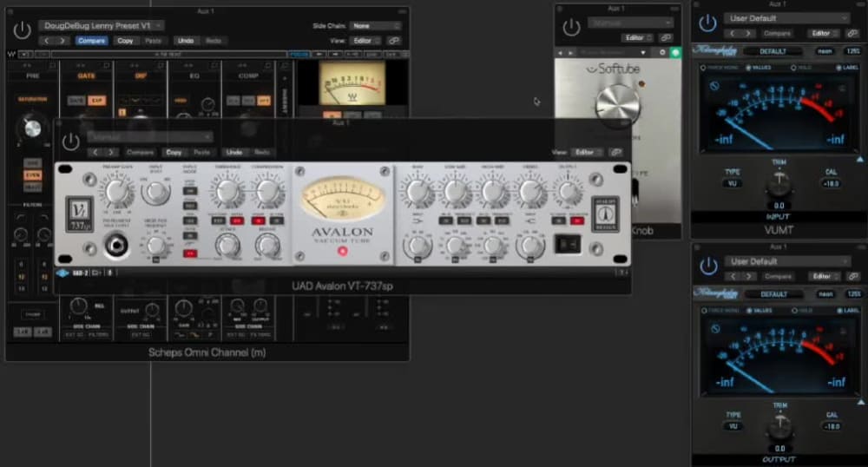The width and height of the screenshot is (868, 467).
Task: Go to previous preset in Scheps Omni Channel
Action: coord(47,41)
